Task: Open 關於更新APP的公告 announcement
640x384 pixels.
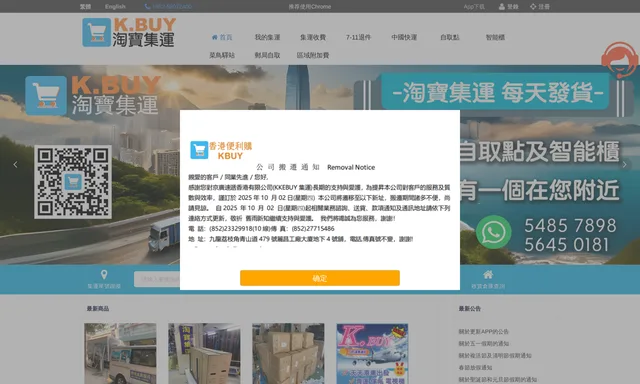Action: tap(483, 332)
